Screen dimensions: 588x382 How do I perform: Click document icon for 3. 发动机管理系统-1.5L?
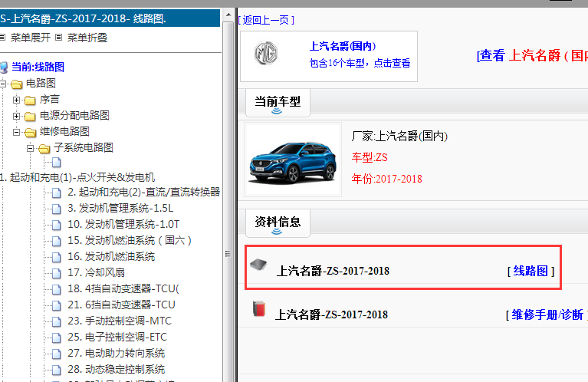56,209
